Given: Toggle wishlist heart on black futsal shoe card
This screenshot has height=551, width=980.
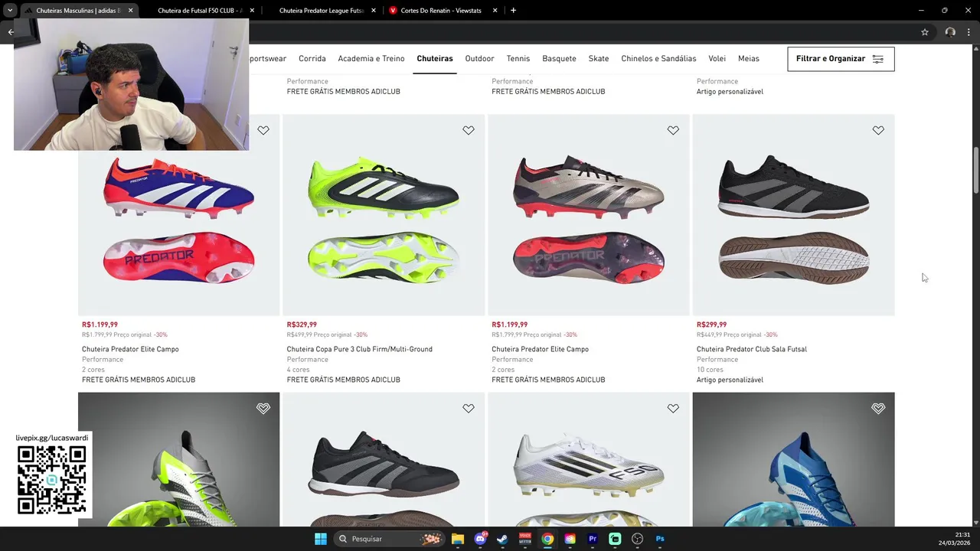Looking at the screenshot, I should tap(469, 409).
